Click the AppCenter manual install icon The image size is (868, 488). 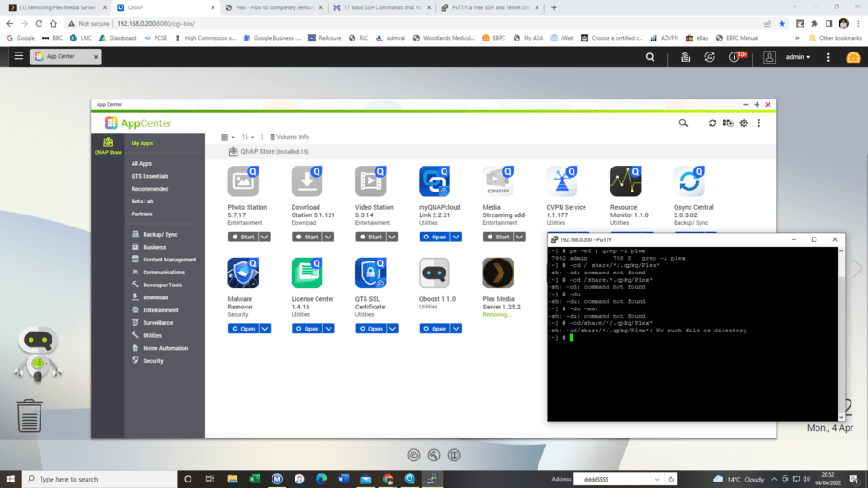pyautogui.click(x=728, y=123)
